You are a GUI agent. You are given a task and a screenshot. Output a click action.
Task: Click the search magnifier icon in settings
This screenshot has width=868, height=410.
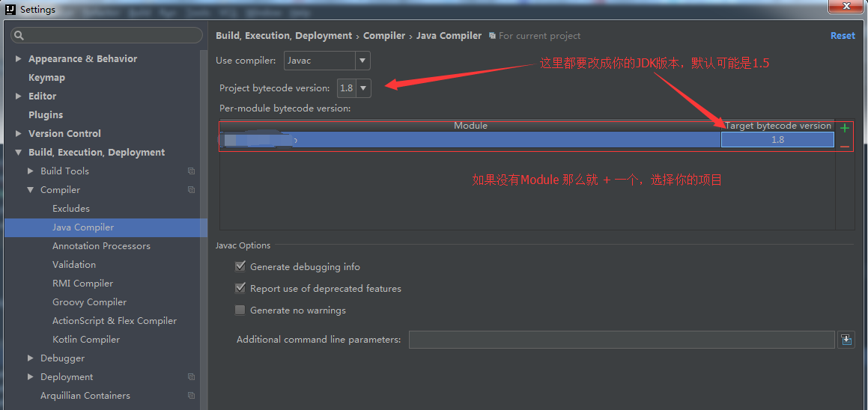(19, 35)
